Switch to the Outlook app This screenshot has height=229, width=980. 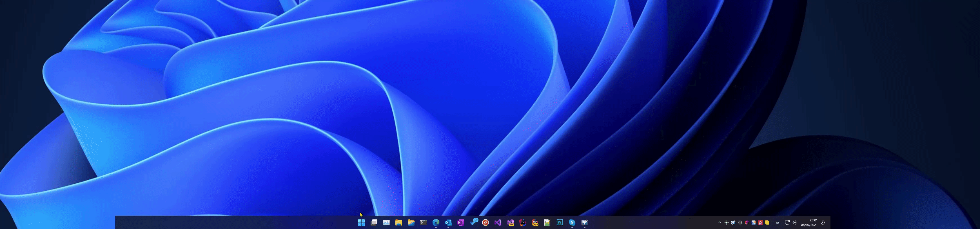448,223
